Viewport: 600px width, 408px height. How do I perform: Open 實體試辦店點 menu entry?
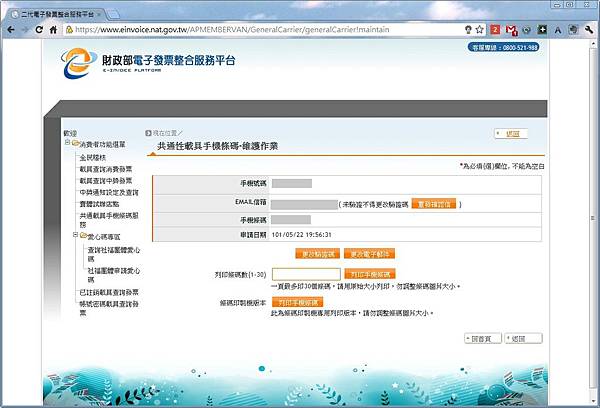point(99,204)
